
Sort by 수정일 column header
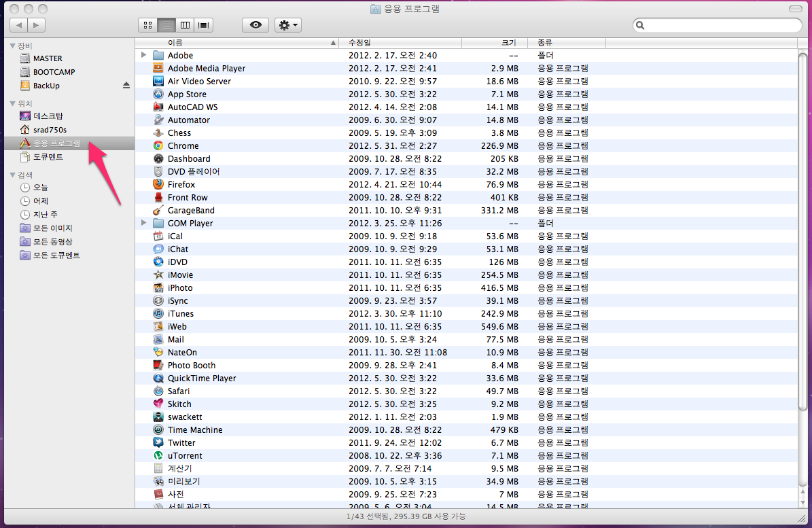pyautogui.click(x=400, y=42)
